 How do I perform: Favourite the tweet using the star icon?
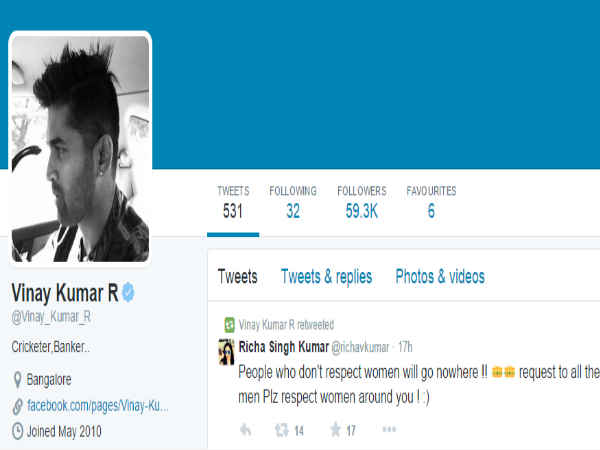pyautogui.click(x=335, y=430)
